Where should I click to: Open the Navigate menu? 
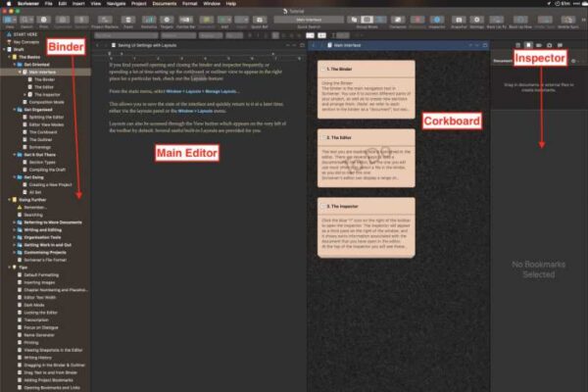point(117,3)
